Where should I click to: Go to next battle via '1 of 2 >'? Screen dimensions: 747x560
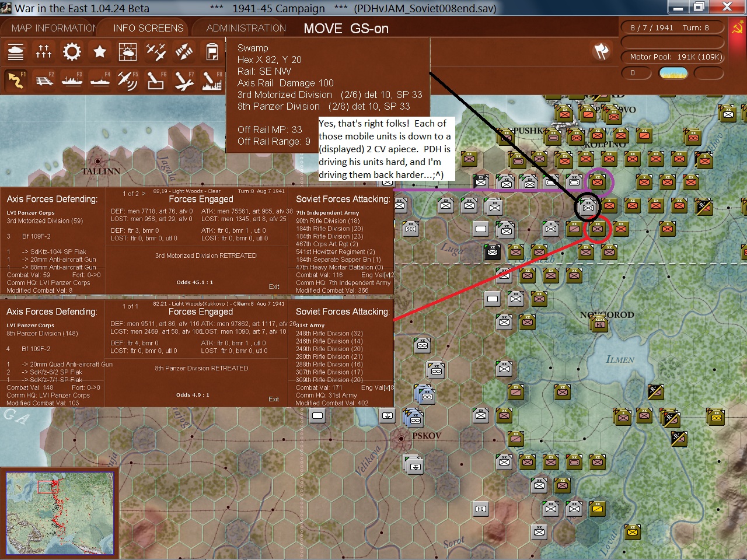coord(134,194)
